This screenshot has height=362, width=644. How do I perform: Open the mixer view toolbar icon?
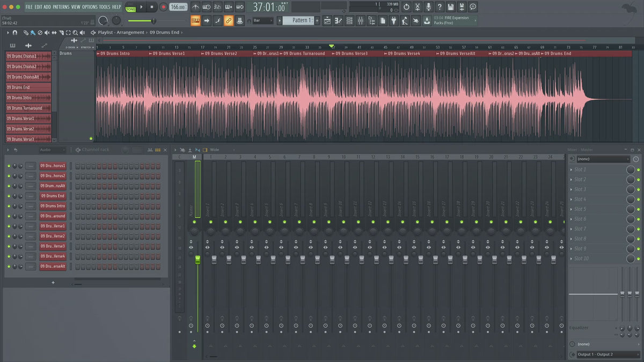click(360, 20)
